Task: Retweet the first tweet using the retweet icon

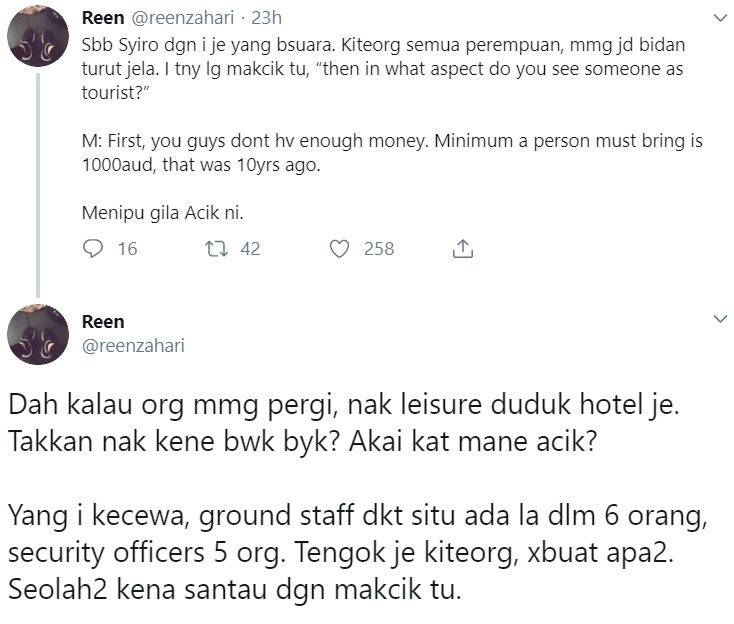Action: (x=211, y=249)
